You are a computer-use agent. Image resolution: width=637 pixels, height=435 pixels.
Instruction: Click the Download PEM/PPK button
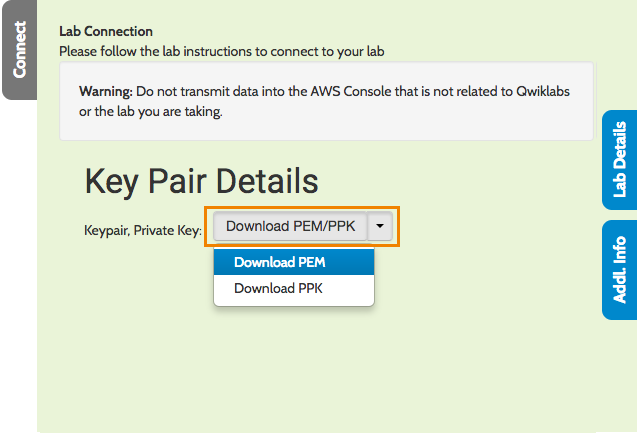coord(290,227)
